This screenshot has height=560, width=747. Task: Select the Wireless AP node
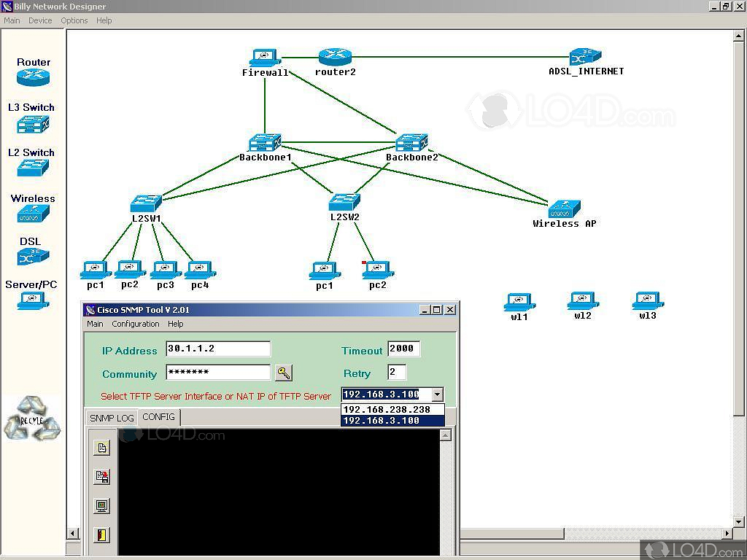[565, 209]
